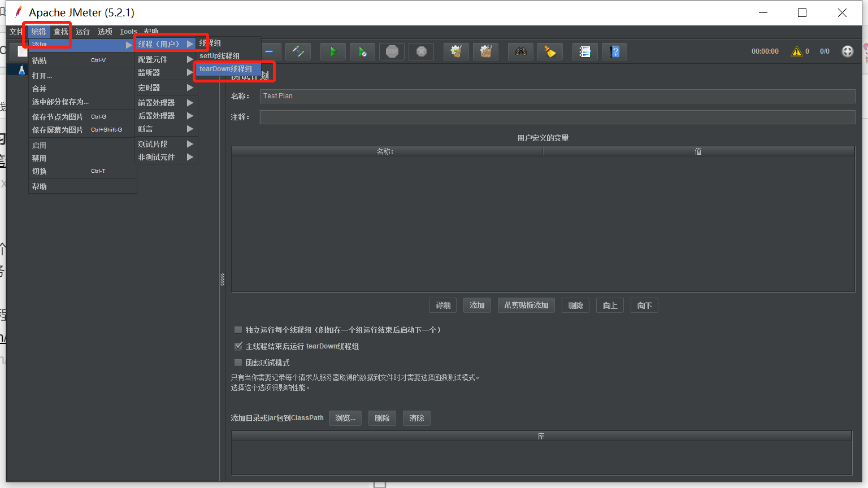Viewport: 868px width, 488px height.
Task: Click the 向上 button
Action: 610,306
